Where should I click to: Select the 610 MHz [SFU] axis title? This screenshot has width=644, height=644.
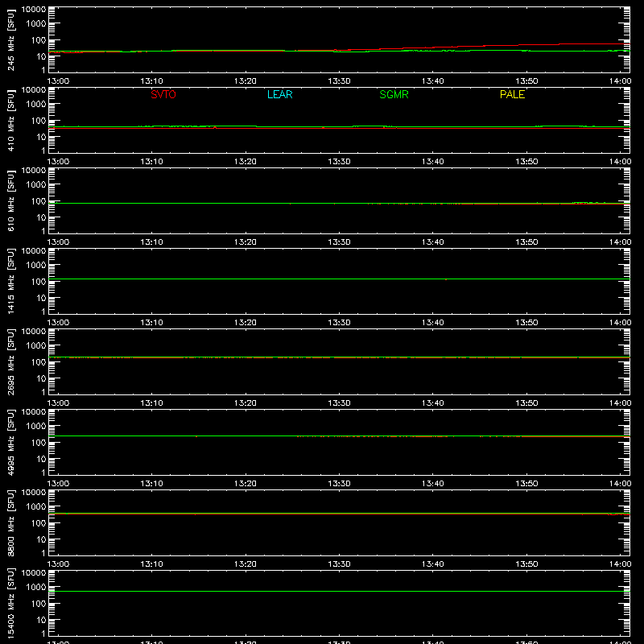11,200
